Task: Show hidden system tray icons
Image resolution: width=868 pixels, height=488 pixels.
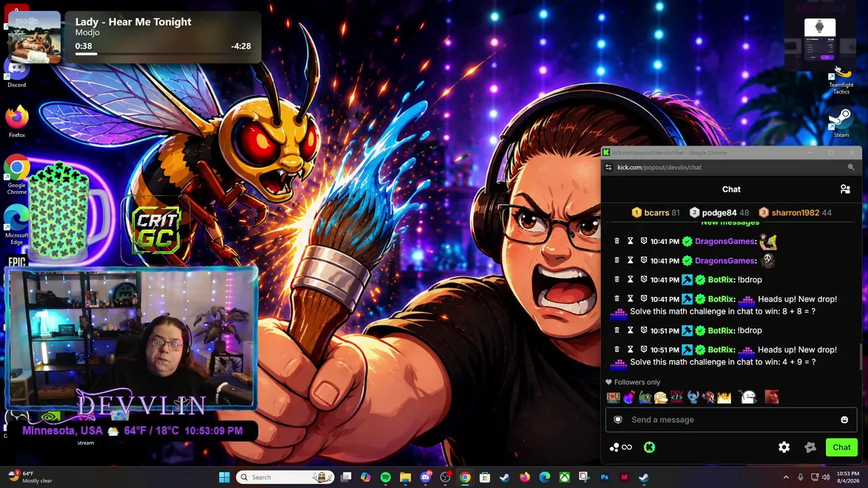Action: pos(786,477)
